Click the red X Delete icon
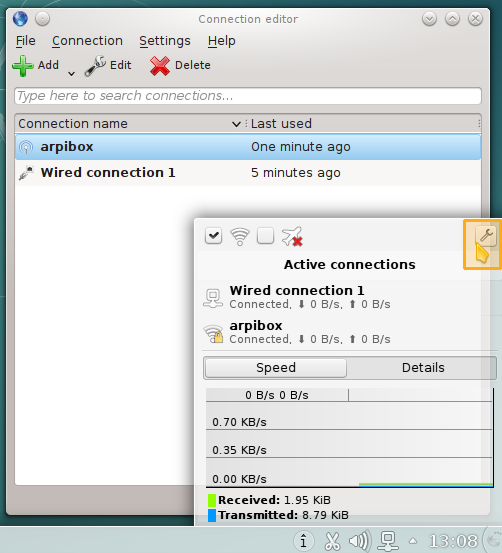This screenshot has width=502, height=553. tap(160, 66)
